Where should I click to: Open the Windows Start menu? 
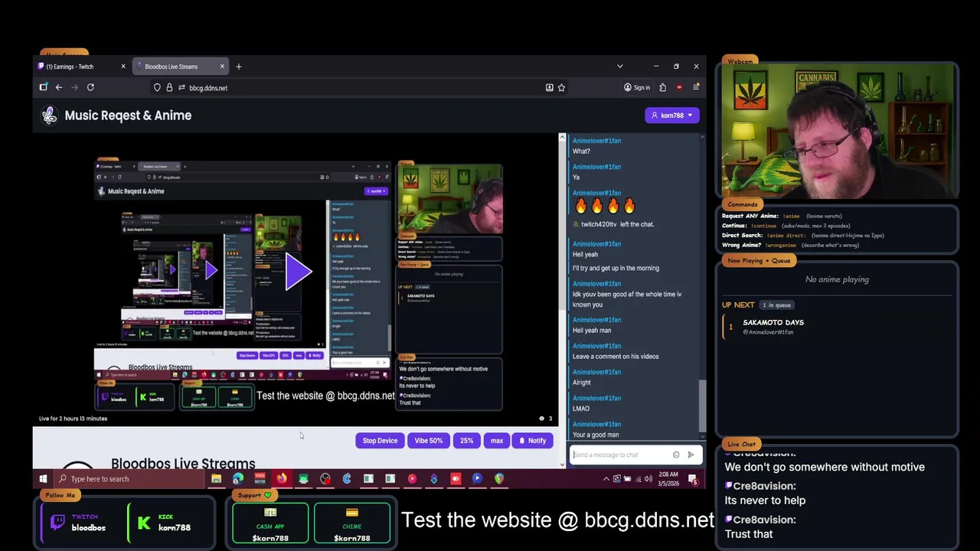tap(43, 479)
